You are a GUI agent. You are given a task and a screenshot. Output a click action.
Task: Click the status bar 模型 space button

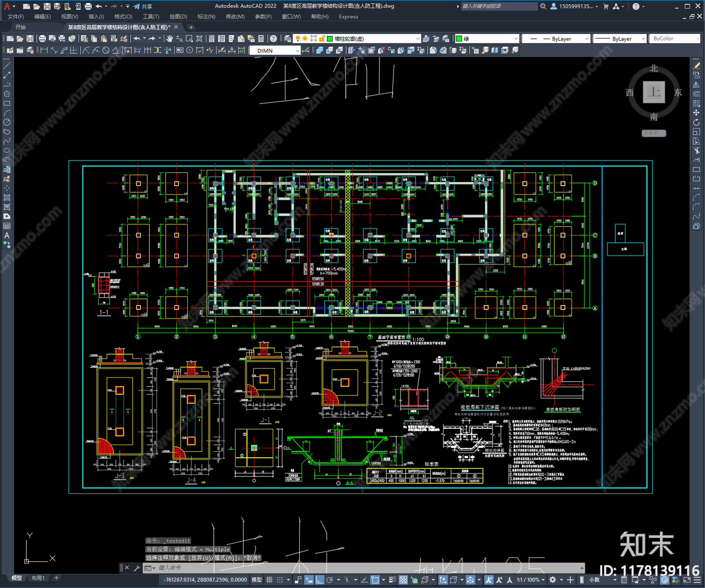click(256, 580)
